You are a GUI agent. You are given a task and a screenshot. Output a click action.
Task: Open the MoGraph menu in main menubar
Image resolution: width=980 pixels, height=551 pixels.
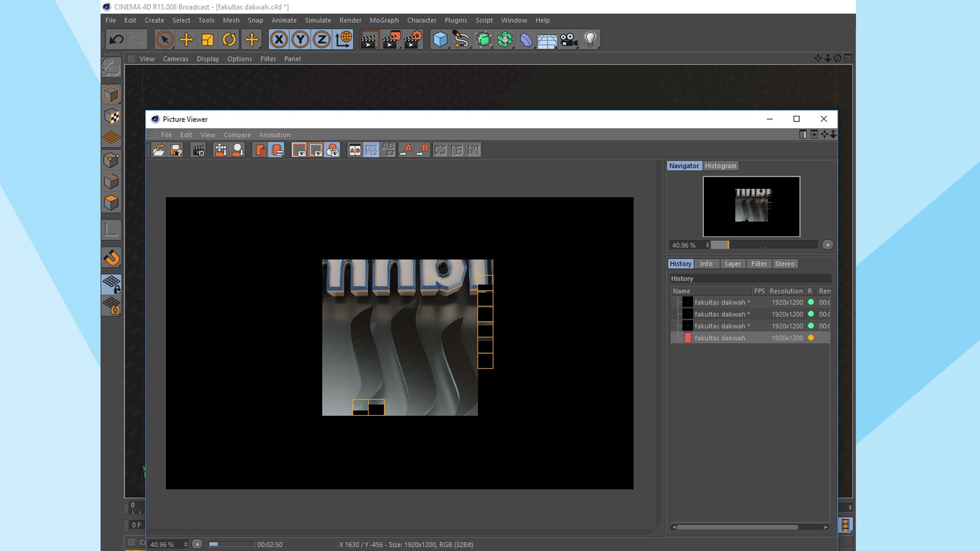(384, 20)
